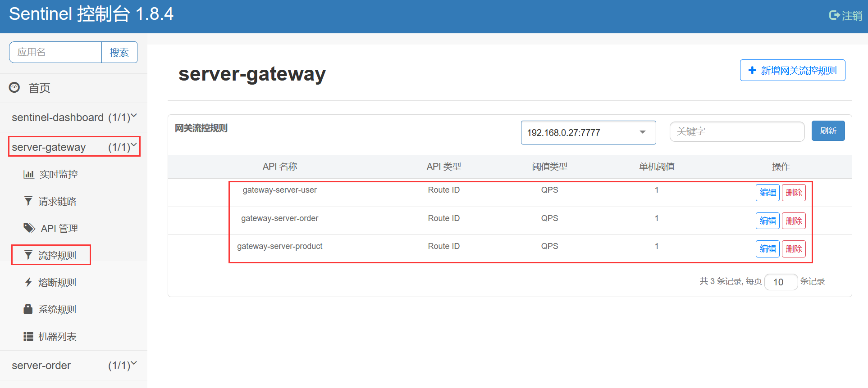Image resolution: width=868 pixels, height=388 pixels.
Task: Collapse the server-gateway app chevron
Action: point(134,145)
